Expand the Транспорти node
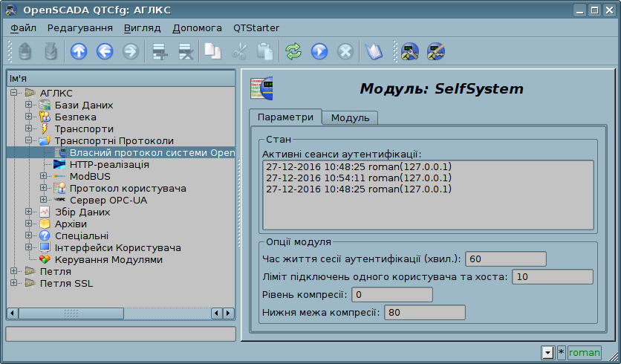 coord(28,129)
